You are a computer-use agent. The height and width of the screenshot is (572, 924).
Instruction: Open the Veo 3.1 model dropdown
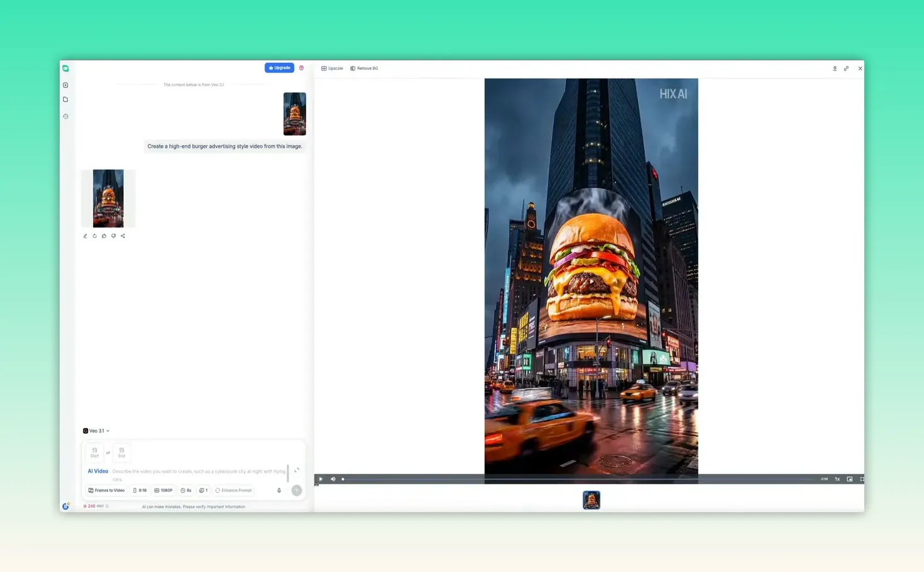click(x=96, y=431)
